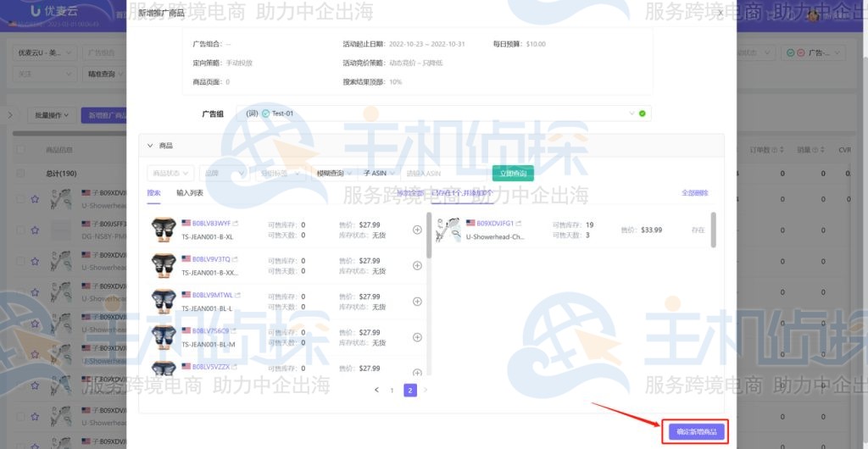Open thumbnail of TS-JEAN001-B-XL jeans
Screen dimensions: 868x449
tap(164, 230)
